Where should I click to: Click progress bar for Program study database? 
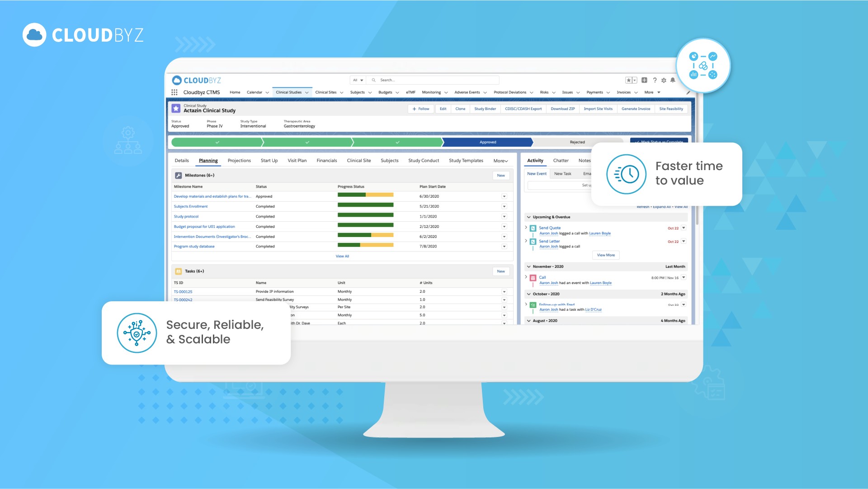point(365,245)
